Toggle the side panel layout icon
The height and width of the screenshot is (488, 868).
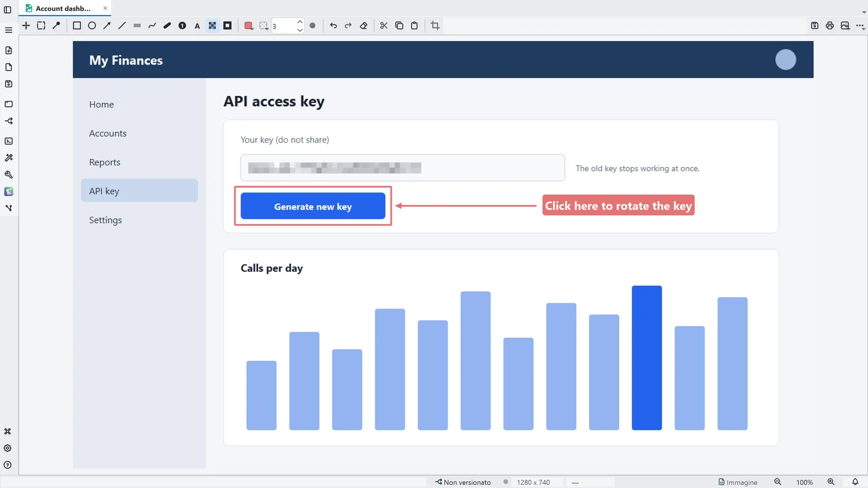8,9
